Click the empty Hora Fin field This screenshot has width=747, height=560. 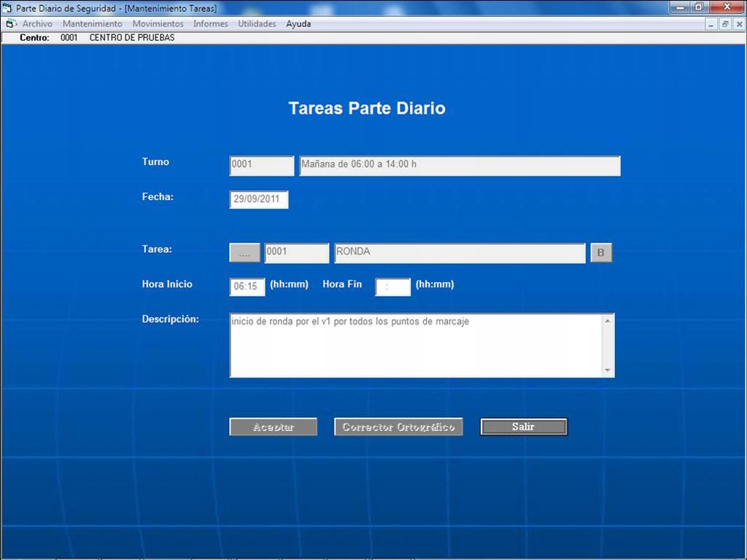[x=392, y=287]
